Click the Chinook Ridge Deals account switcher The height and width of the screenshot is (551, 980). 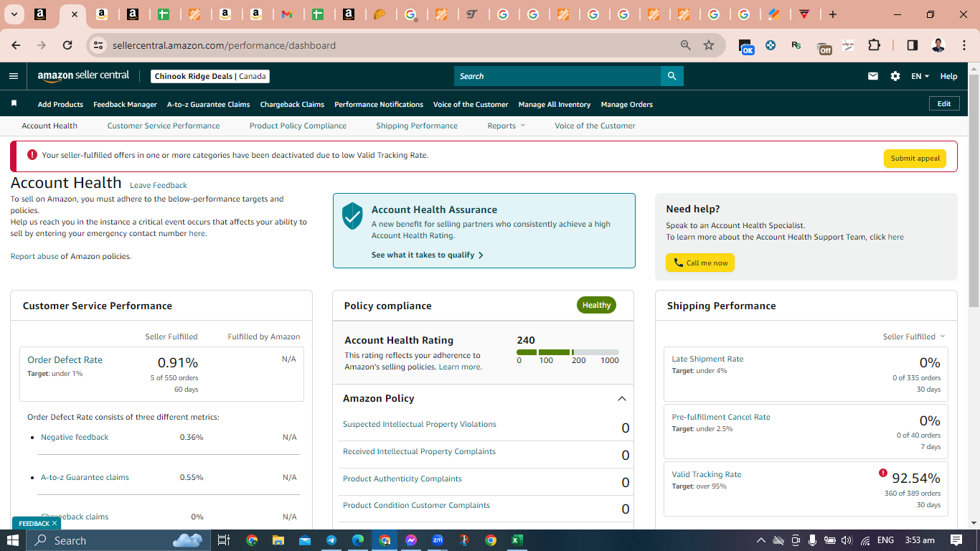(x=210, y=76)
